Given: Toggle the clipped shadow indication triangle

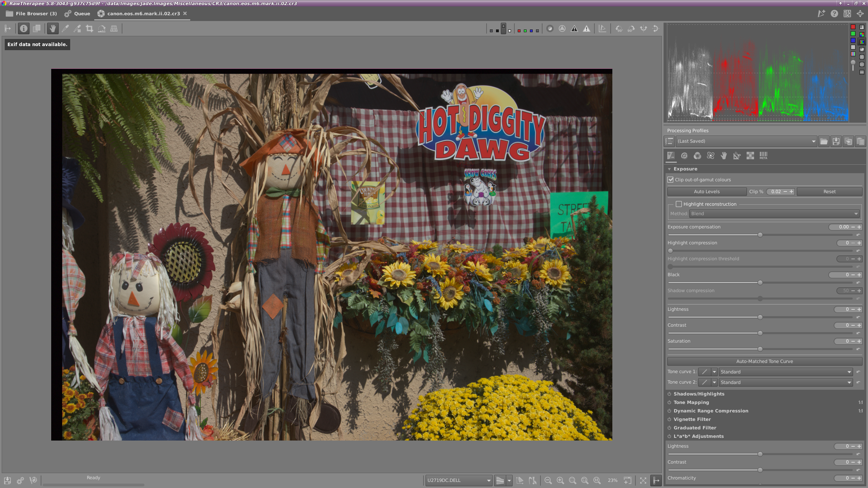Looking at the screenshot, I should 574,29.
